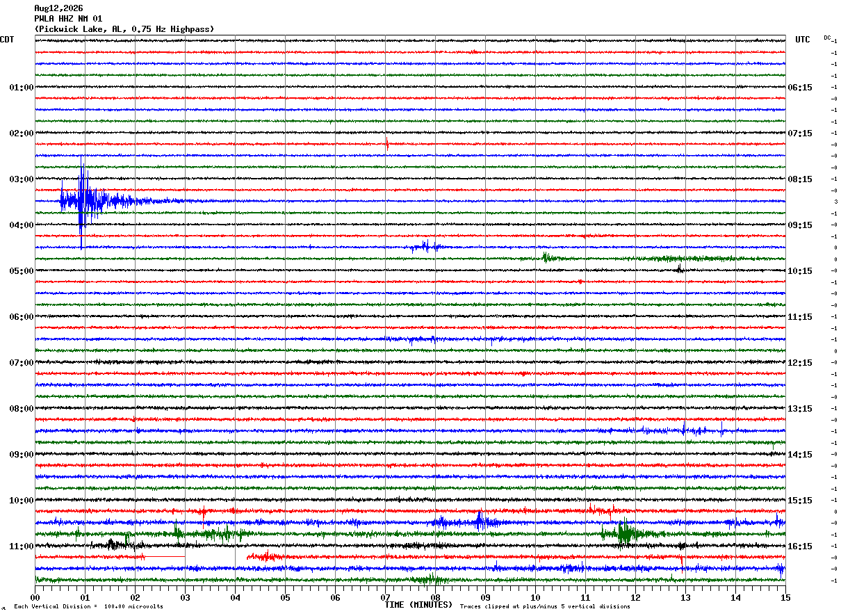Click the minute 10 x-axis tick label
Viewport: 841px width, 616px height.
point(535,597)
